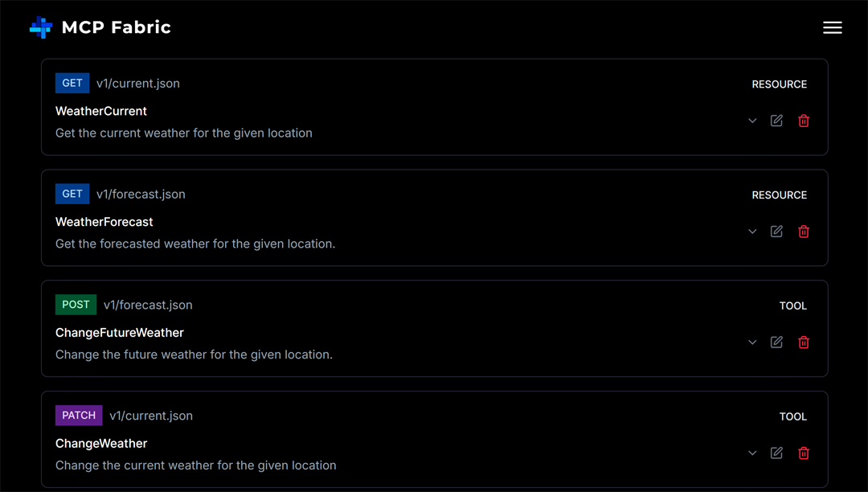Edit the ChangeFutureWeather tool
The width and height of the screenshot is (868, 492).
(x=776, y=342)
